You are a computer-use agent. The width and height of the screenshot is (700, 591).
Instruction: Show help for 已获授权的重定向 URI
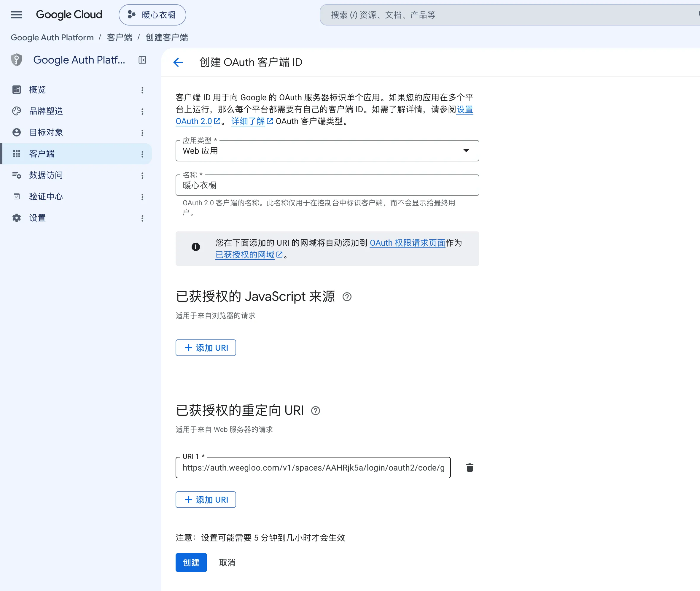pyautogui.click(x=316, y=411)
